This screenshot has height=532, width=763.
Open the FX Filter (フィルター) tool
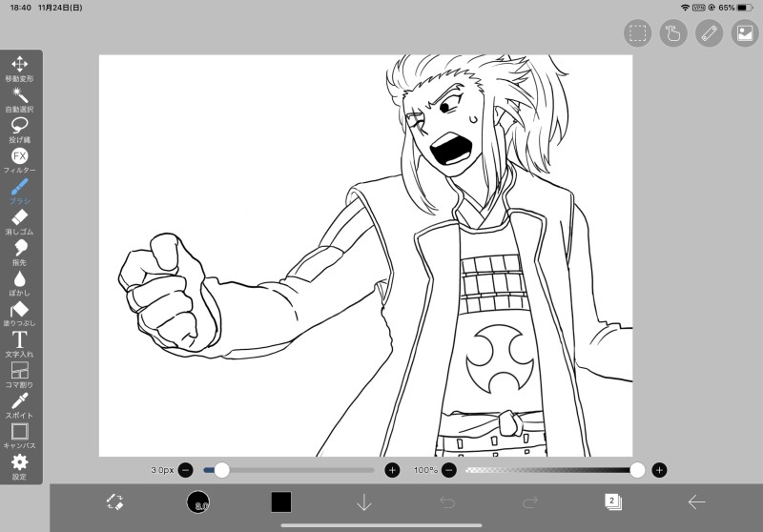click(19, 160)
